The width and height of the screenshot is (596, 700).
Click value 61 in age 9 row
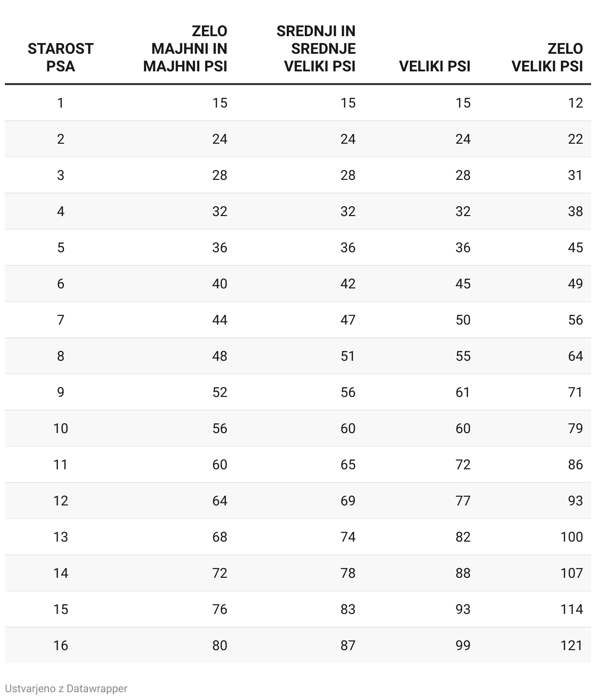463,392
